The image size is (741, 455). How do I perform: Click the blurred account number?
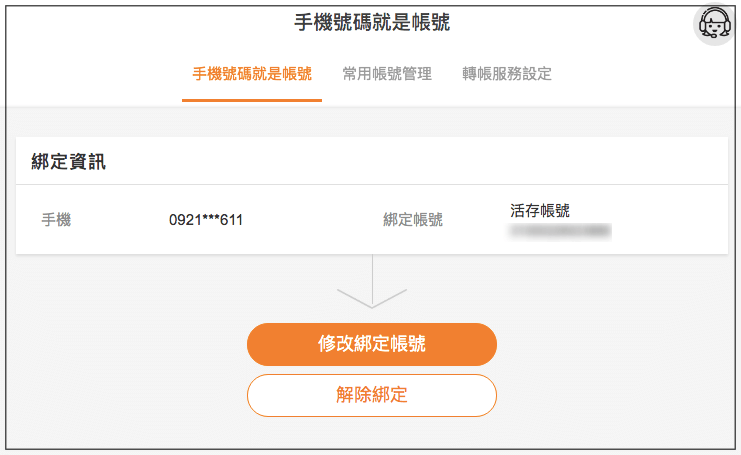pos(560,232)
